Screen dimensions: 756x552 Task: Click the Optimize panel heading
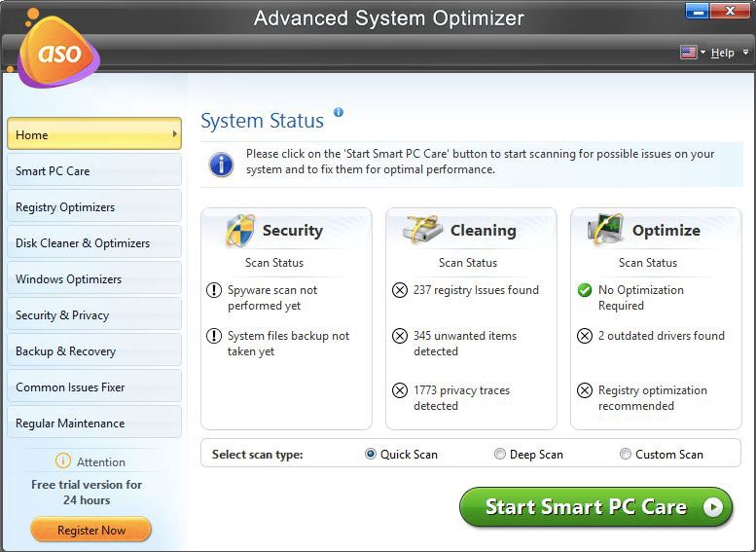666,230
